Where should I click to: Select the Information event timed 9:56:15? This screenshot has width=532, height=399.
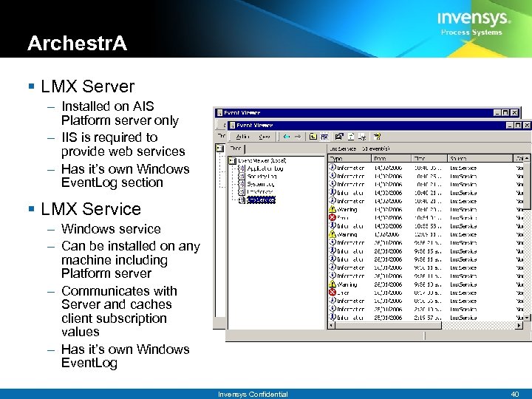[x=426, y=251]
